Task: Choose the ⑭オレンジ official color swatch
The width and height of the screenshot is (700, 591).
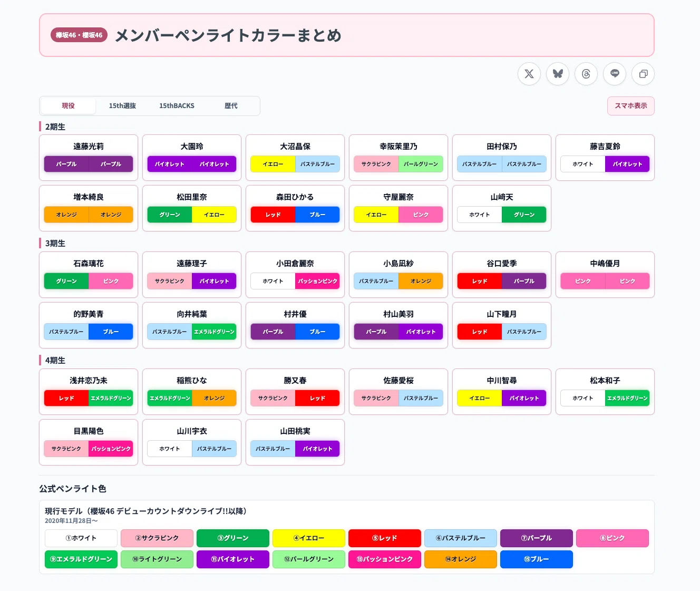Action: click(x=461, y=559)
